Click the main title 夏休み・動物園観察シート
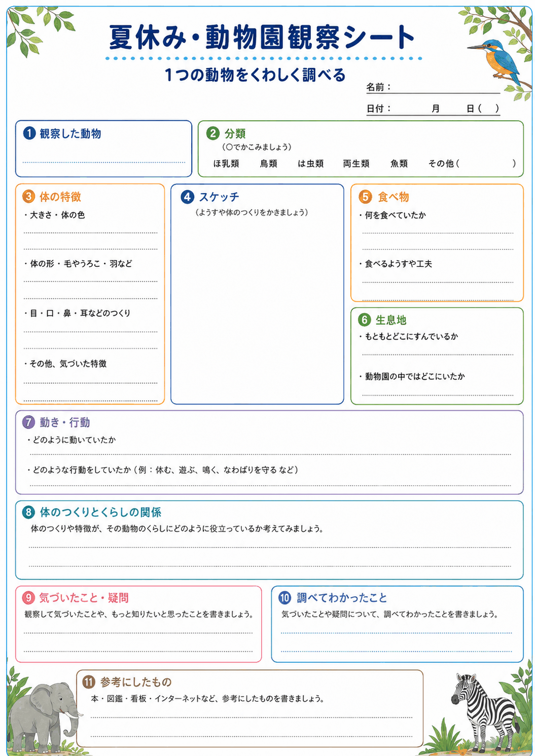The height and width of the screenshot is (756, 535). coord(263,38)
